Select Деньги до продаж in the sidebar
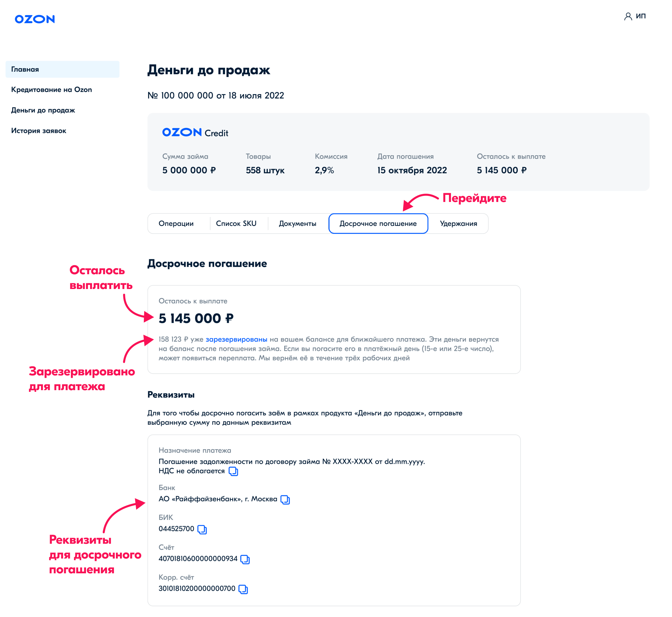Image resolution: width=672 pixels, height=617 pixels. click(x=43, y=110)
